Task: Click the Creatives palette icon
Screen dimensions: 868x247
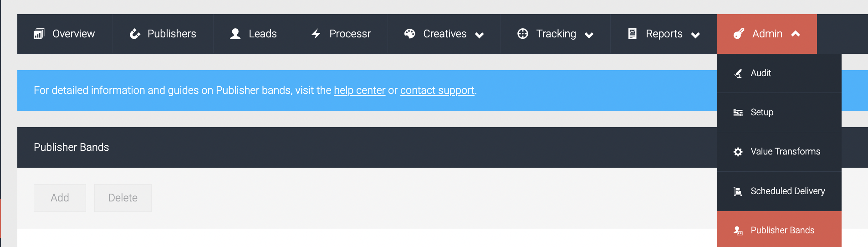Action: [409, 34]
